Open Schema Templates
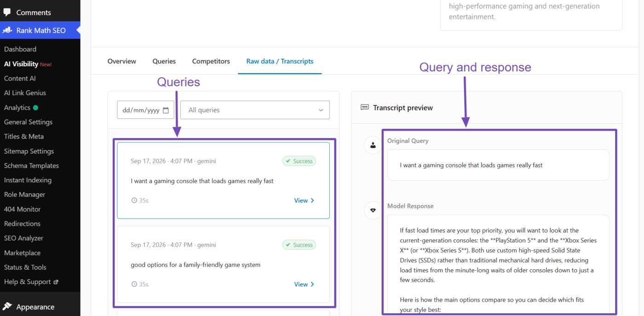Viewport: 644px width, 316px height. [31, 166]
